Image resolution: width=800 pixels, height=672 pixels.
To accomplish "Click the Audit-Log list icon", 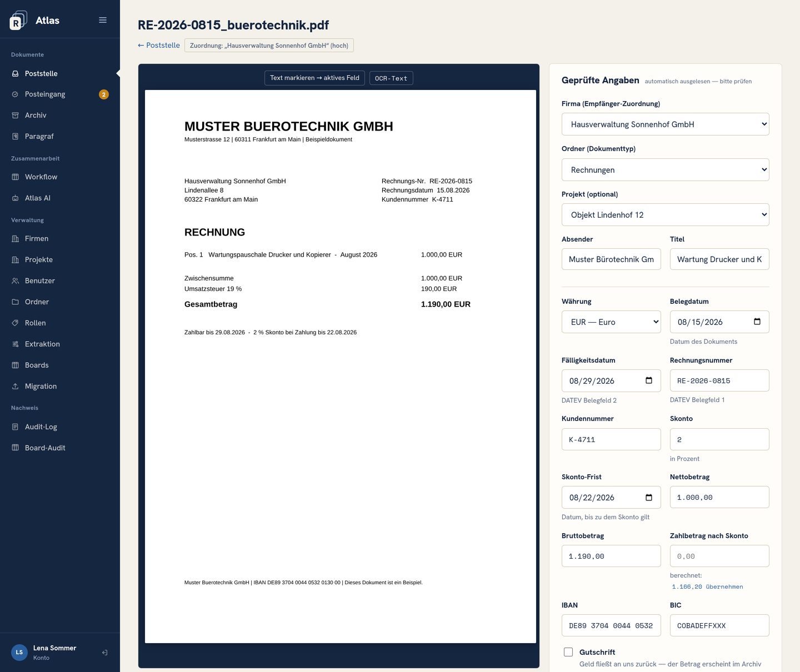I will click(15, 427).
